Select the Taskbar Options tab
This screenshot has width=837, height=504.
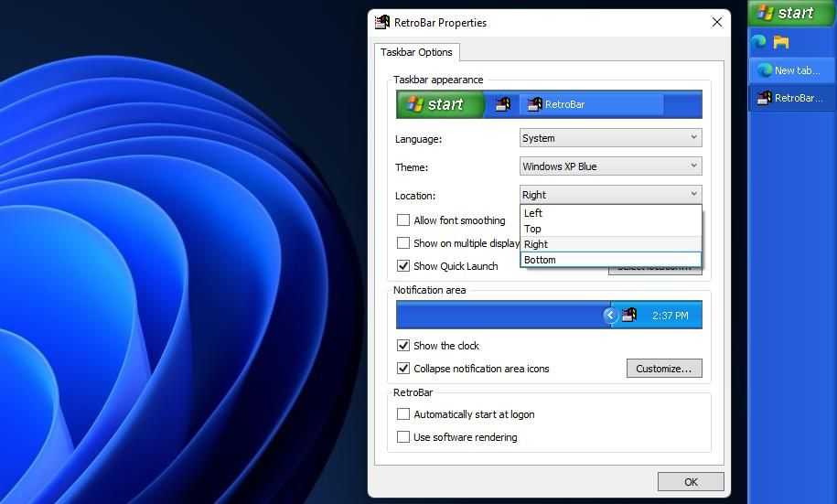coord(416,52)
